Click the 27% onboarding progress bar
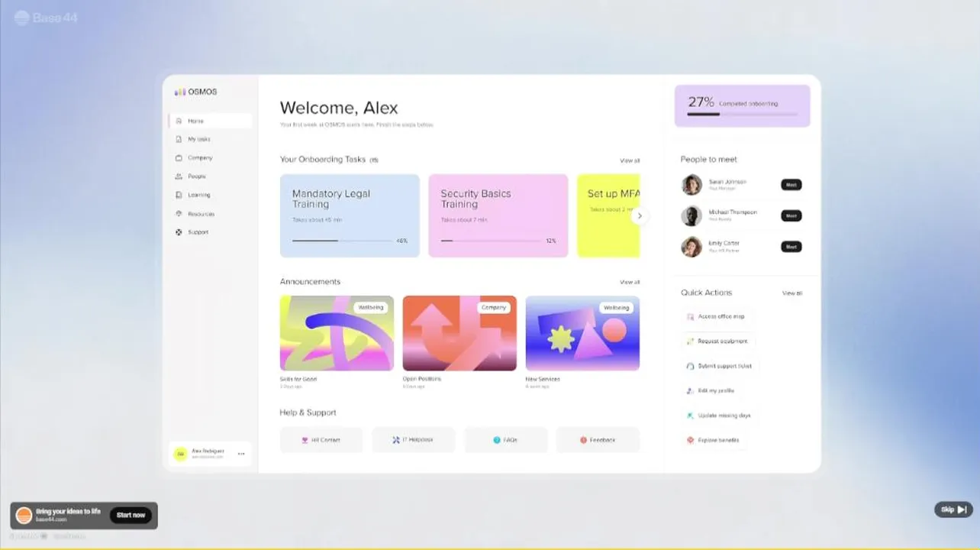Viewport: 980px width, 550px height. tap(743, 115)
